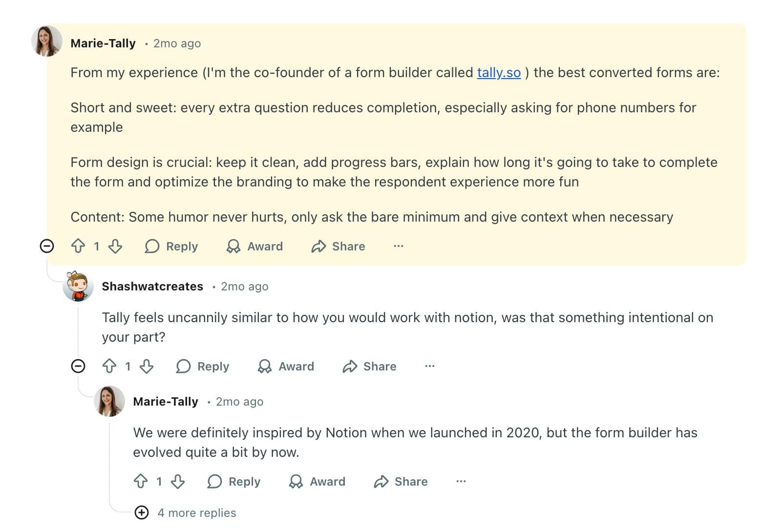Expand the 4 more replies
The image size is (762, 532).
click(x=142, y=513)
